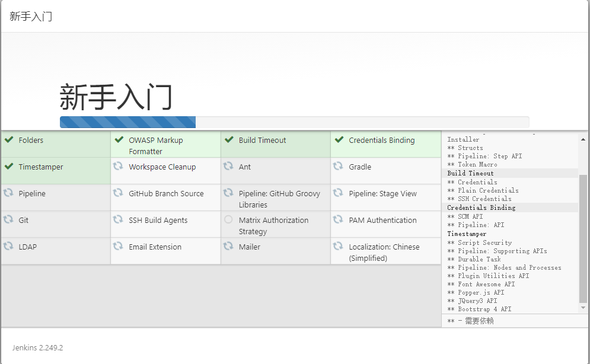Screen dimensions: 590x364
Task: Click the sync icon next to Git
Action: click(9, 220)
